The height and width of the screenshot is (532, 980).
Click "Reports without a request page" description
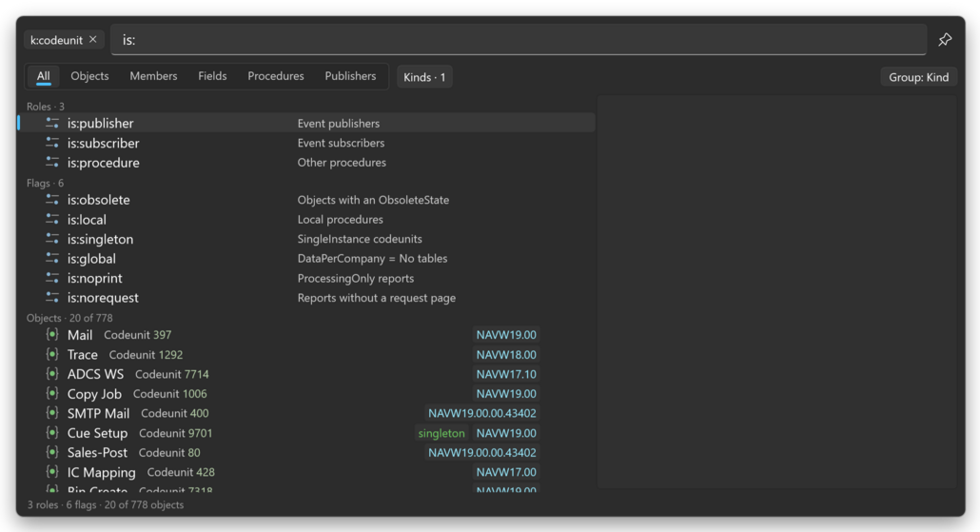[376, 298]
